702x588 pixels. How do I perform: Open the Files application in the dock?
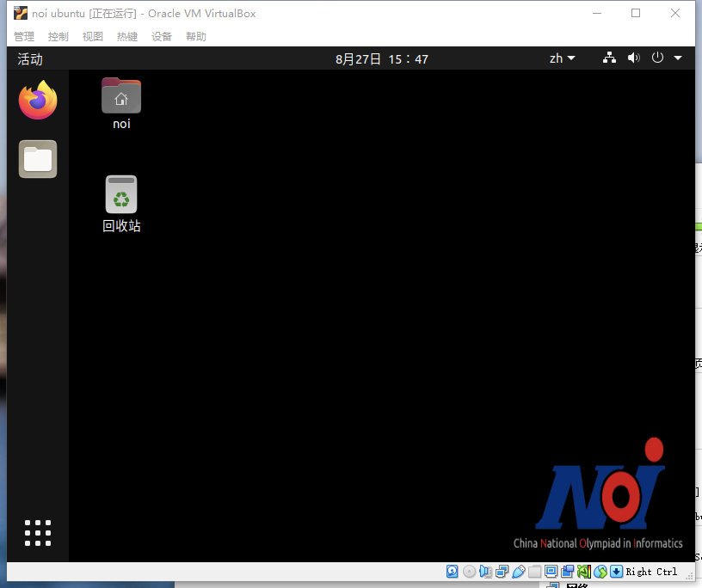(37, 159)
